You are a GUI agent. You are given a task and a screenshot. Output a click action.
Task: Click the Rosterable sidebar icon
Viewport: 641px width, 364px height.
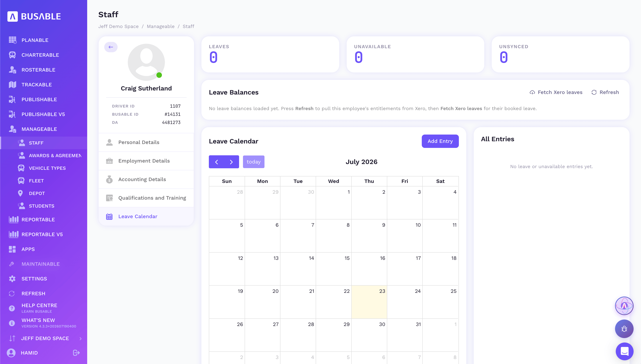(x=12, y=70)
